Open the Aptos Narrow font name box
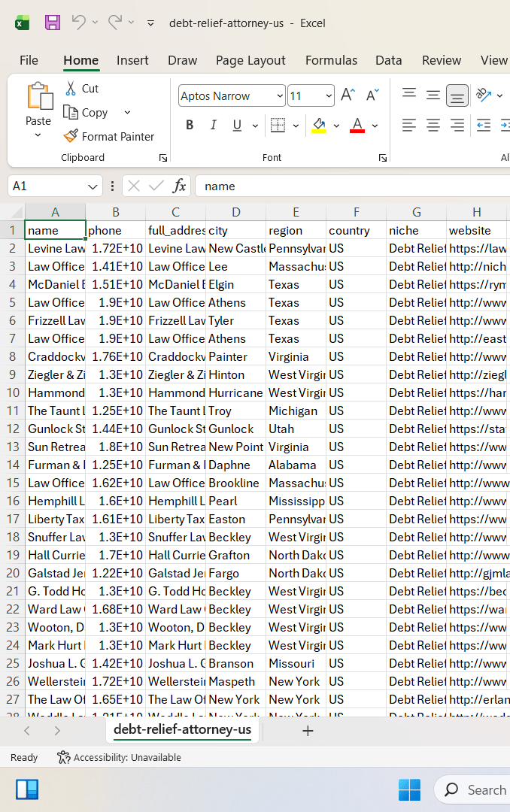 click(232, 95)
